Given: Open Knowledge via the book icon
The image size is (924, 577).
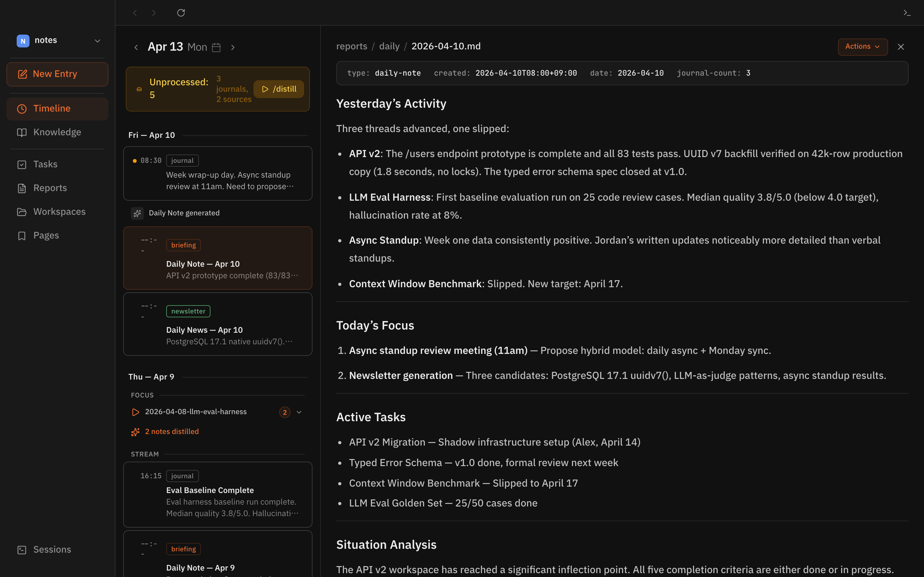Looking at the screenshot, I should pos(22,132).
